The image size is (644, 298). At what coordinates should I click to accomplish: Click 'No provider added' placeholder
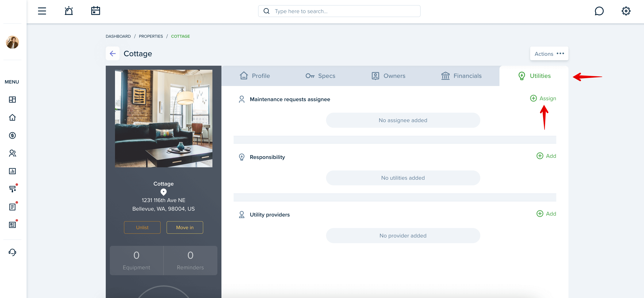pyautogui.click(x=403, y=236)
